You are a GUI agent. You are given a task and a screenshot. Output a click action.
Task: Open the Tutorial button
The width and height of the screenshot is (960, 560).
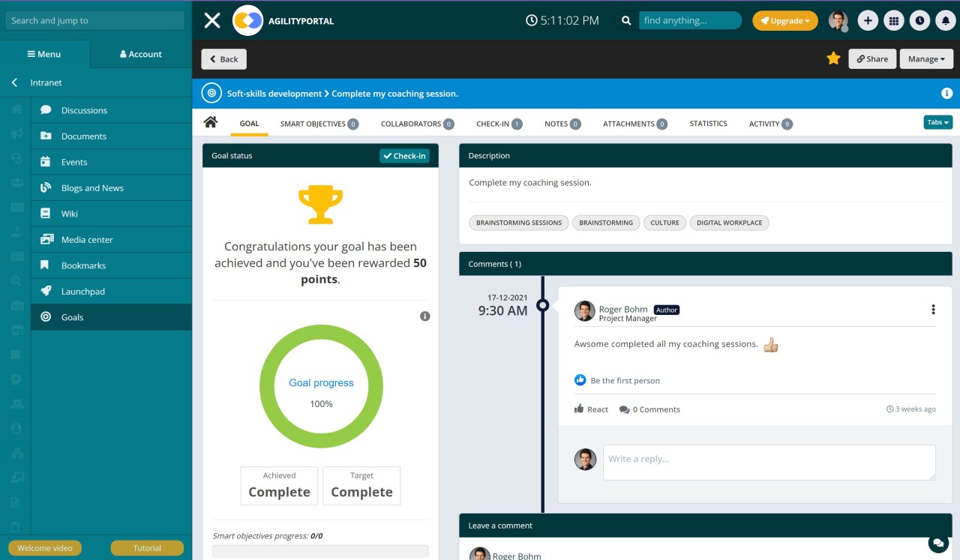click(147, 548)
